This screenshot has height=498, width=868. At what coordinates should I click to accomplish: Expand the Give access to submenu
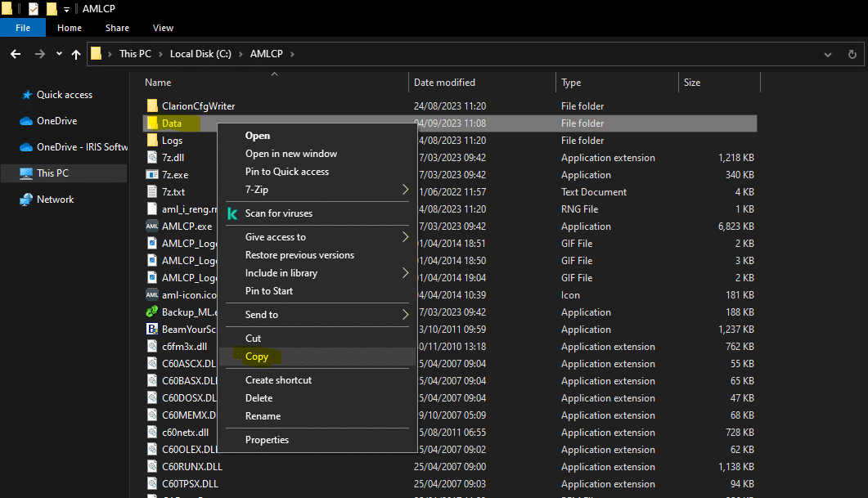click(317, 237)
